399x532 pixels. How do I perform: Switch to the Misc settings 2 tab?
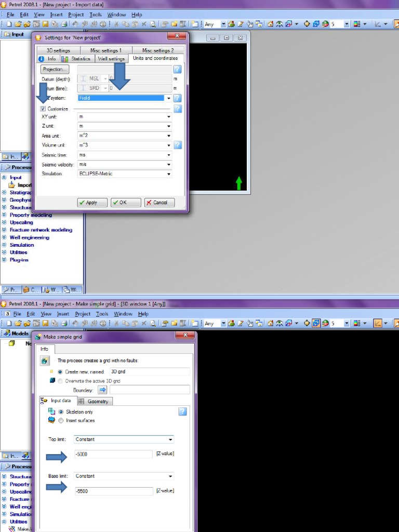point(158,50)
